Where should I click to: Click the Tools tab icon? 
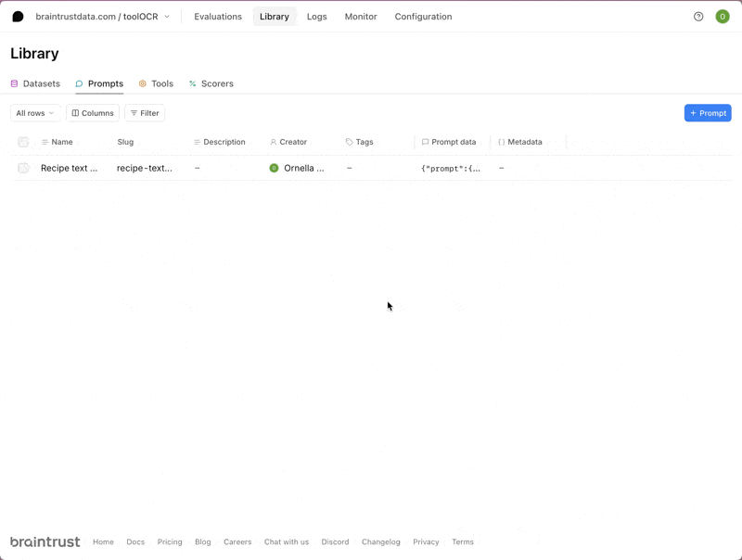[x=143, y=83]
